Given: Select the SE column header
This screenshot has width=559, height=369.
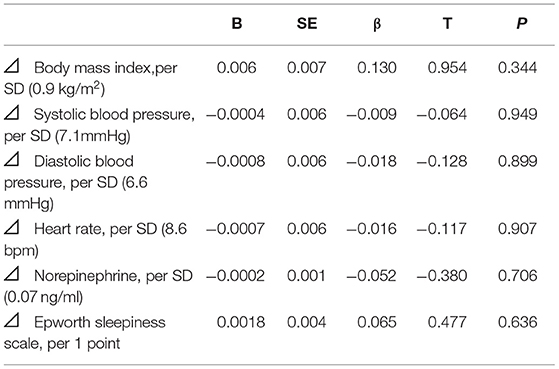Looking at the screenshot, I should pos(307,24).
